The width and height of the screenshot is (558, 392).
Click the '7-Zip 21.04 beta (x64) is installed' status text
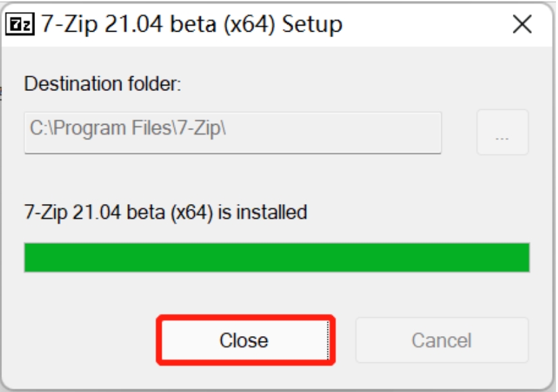click(166, 213)
